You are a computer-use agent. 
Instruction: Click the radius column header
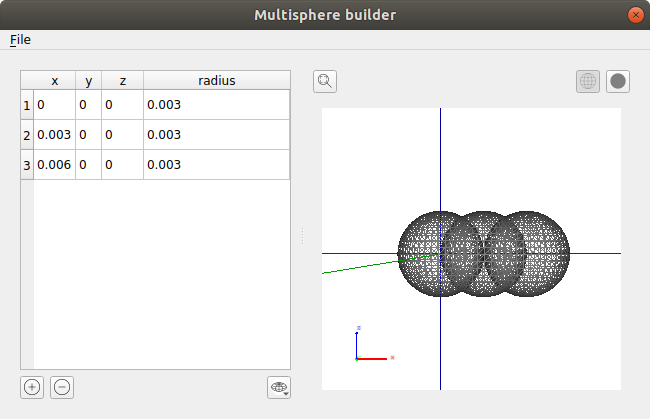[216, 80]
